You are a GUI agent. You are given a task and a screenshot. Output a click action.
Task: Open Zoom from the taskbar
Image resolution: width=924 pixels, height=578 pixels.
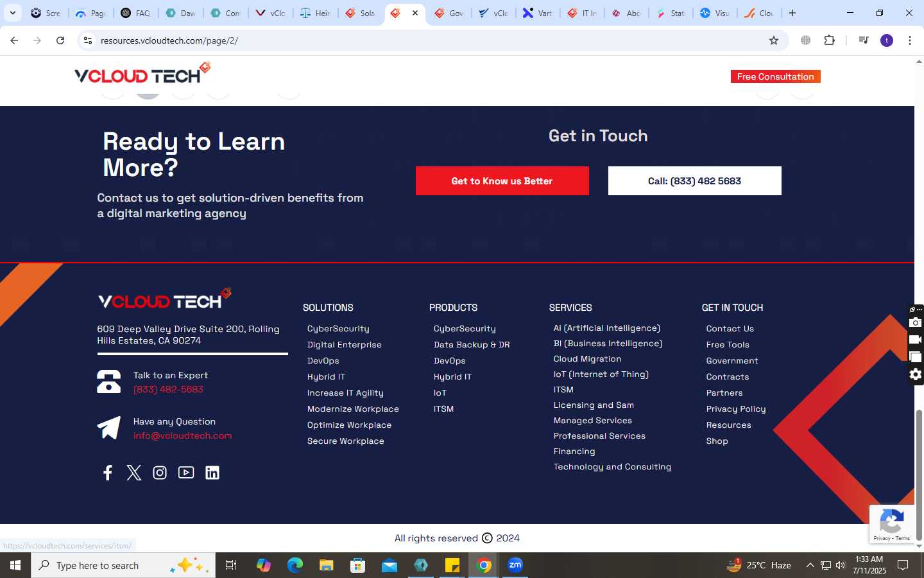(515, 565)
